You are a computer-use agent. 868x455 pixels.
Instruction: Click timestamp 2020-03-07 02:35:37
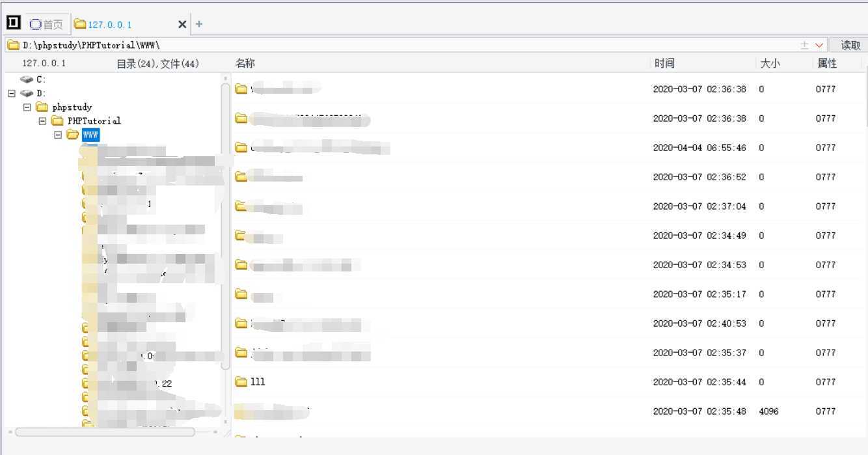pos(699,353)
